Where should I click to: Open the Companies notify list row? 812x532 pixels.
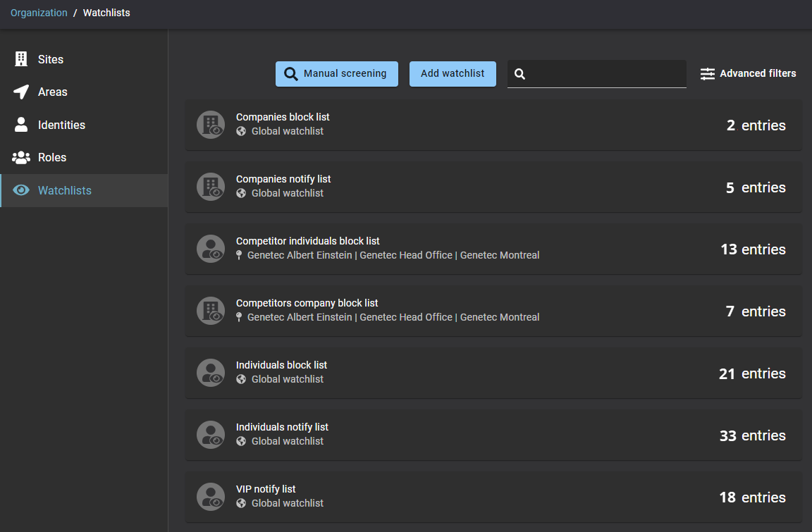493,187
